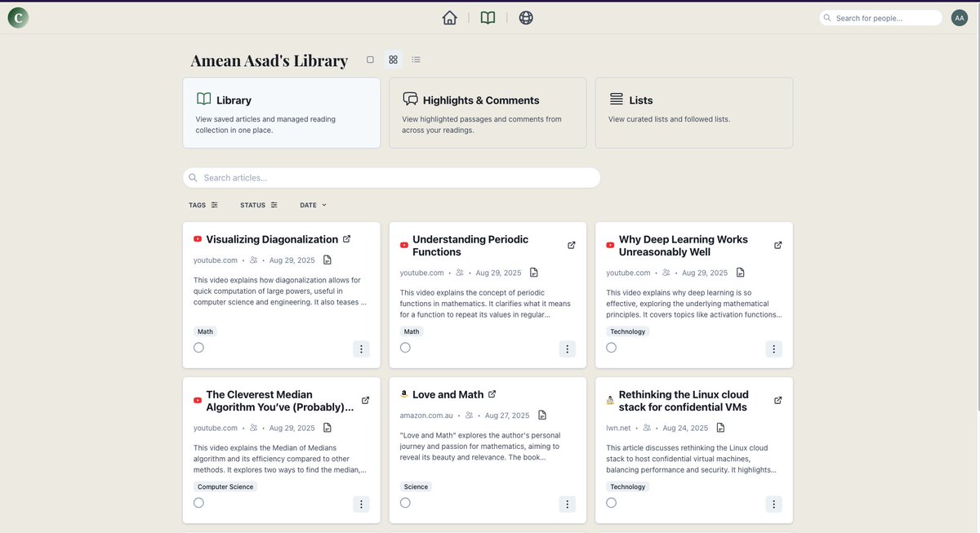This screenshot has height=533, width=980.
Task: Open three-dot menu on Cleverest Median Algorithm card
Action: tap(361, 504)
